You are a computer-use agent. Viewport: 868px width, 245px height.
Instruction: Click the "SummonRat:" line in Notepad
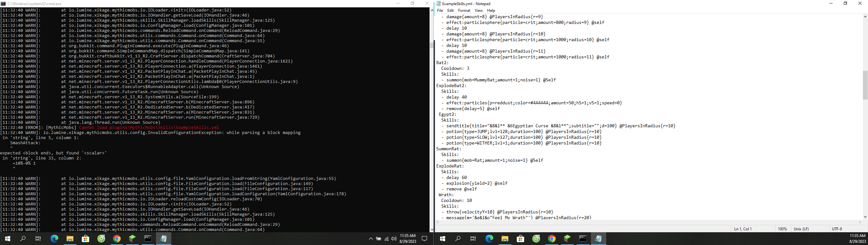click(x=449, y=149)
